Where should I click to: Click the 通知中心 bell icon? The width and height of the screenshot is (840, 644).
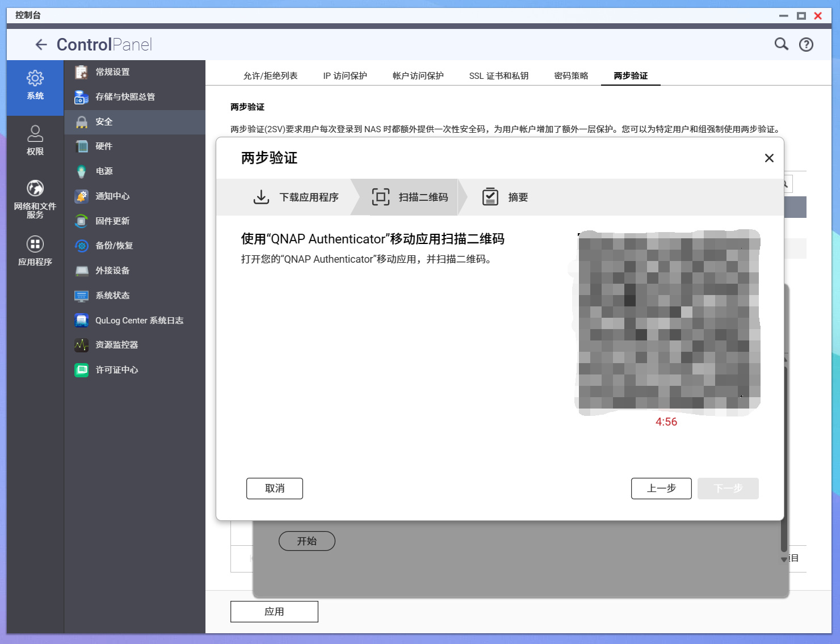point(82,196)
